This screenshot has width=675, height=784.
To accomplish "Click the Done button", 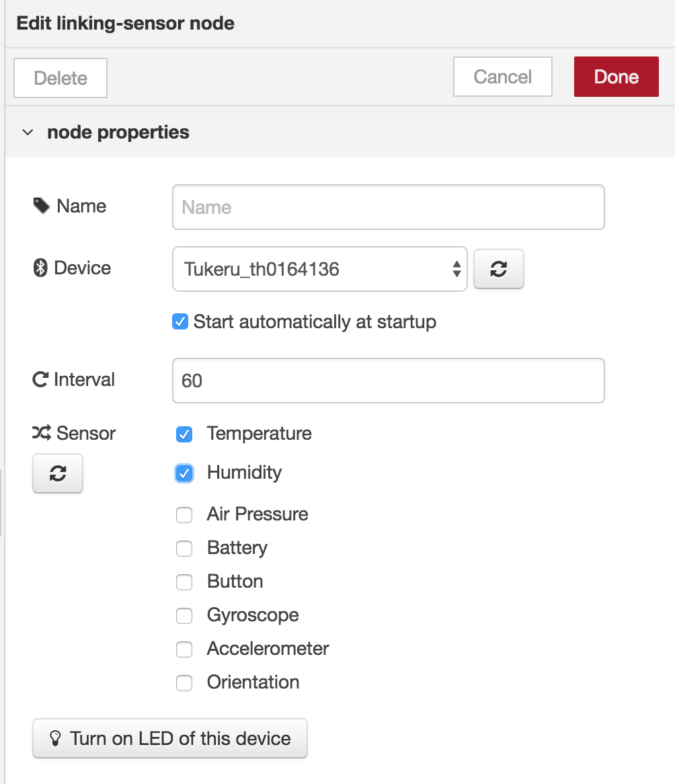I will point(616,77).
